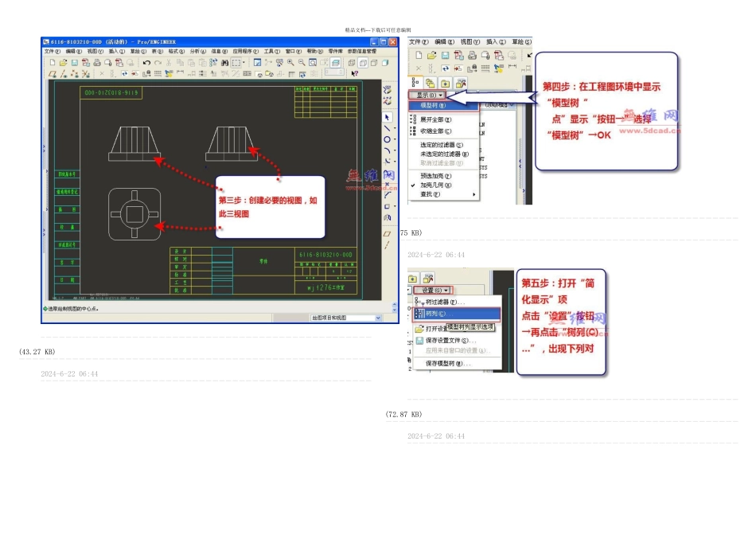Image resolution: width=756 pixels, height=535 pixels.
Task: Open the selection box tool dropdown arrow
Action: [244, 63]
